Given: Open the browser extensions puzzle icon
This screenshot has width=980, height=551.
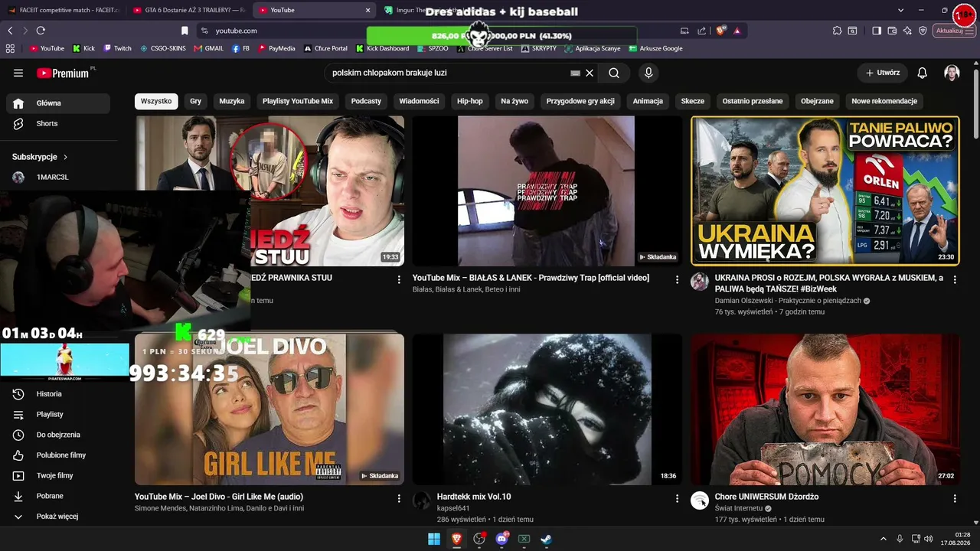Looking at the screenshot, I should pos(837,31).
